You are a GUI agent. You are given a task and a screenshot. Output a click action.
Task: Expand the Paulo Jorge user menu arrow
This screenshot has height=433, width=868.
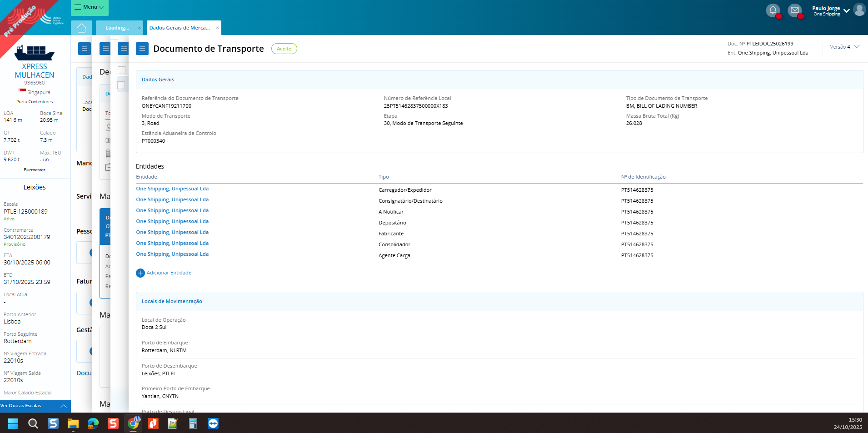pyautogui.click(x=846, y=11)
